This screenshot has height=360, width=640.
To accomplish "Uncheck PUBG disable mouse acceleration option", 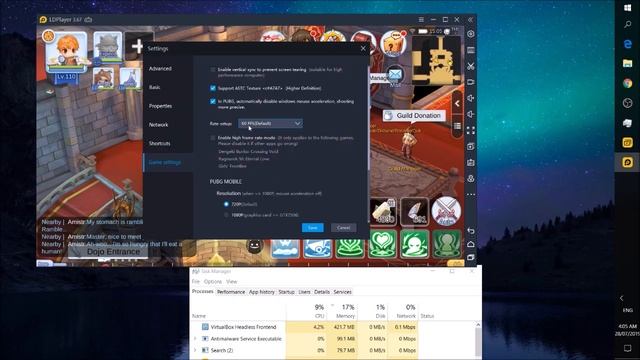I will pos(213,101).
